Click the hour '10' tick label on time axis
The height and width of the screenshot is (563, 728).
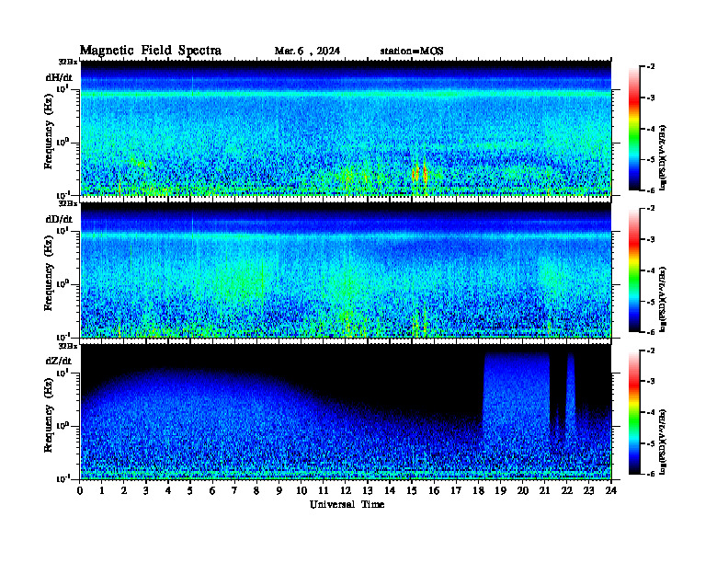[301, 491]
